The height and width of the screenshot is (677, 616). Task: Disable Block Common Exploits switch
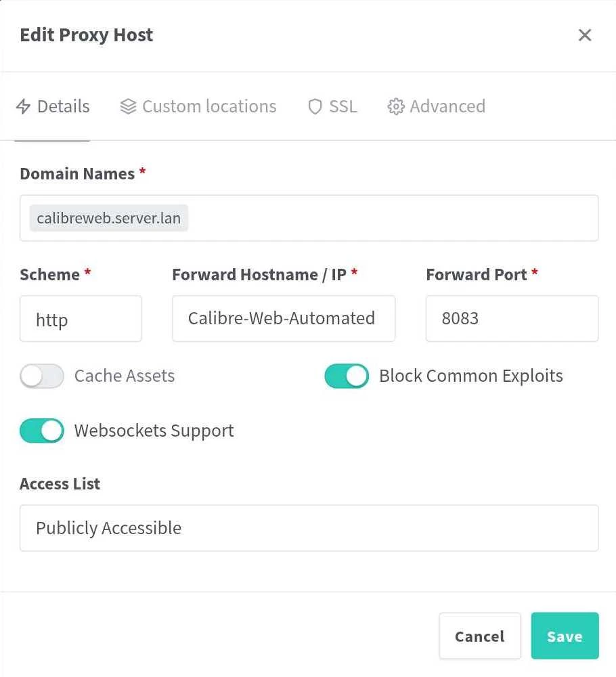point(347,376)
